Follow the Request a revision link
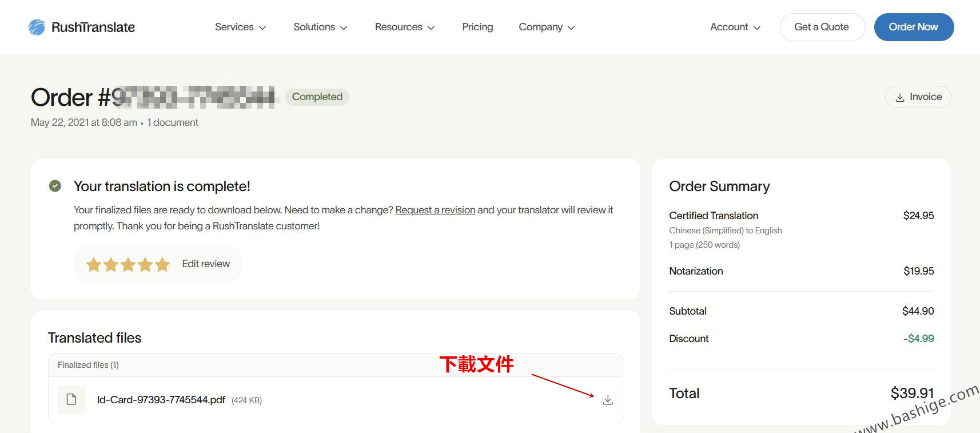This screenshot has width=980, height=433. pyautogui.click(x=435, y=210)
